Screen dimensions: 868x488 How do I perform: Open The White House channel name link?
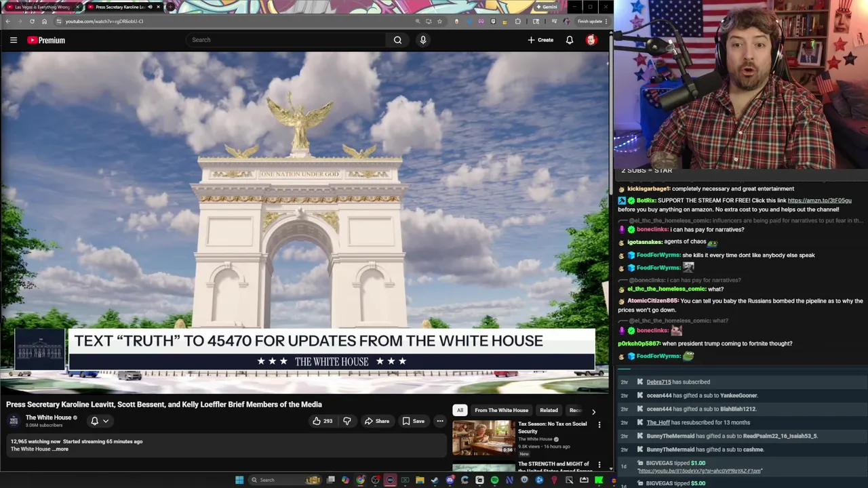click(48, 418)
